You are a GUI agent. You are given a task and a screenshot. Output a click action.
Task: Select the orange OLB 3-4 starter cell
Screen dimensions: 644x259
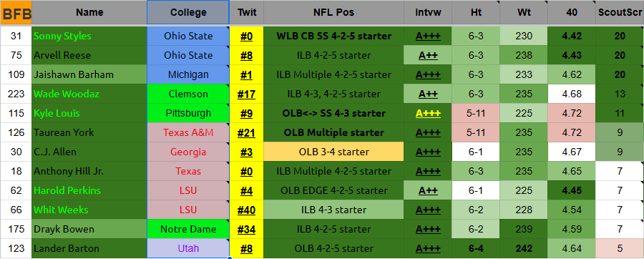333,152
